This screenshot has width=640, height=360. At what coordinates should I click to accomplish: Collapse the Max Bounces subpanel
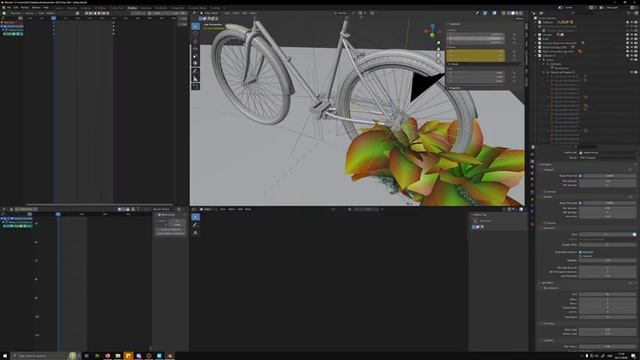click(550, 288)
